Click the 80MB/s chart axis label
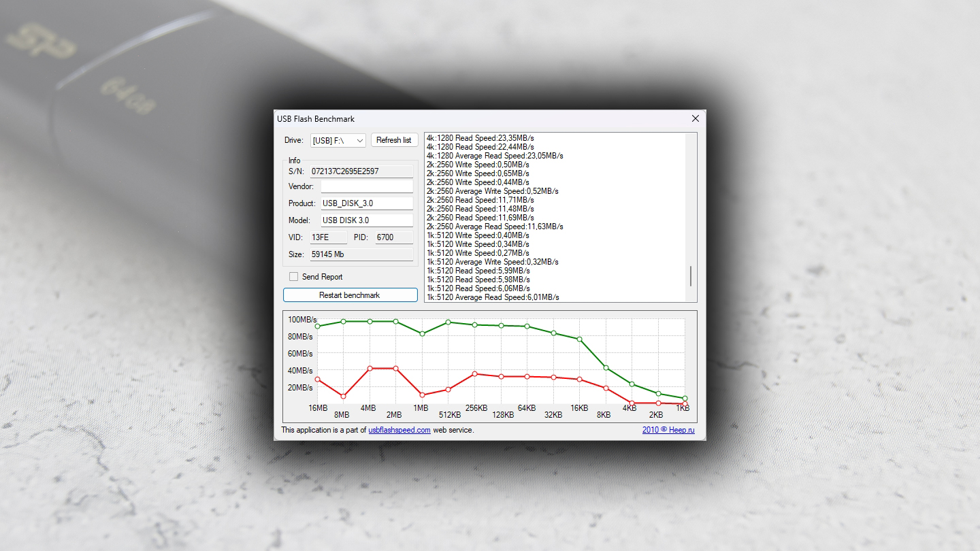The image size is (980, 551). tap(300, 337)
